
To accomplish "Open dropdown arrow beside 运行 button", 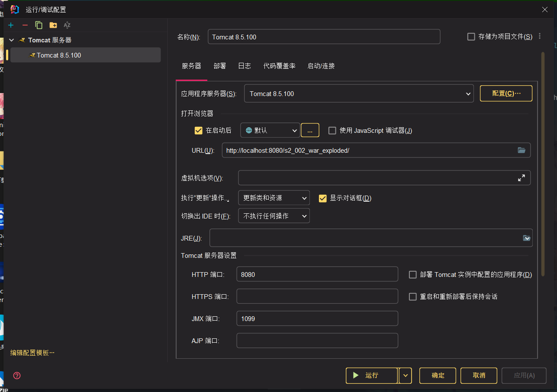I will point(405,376).
